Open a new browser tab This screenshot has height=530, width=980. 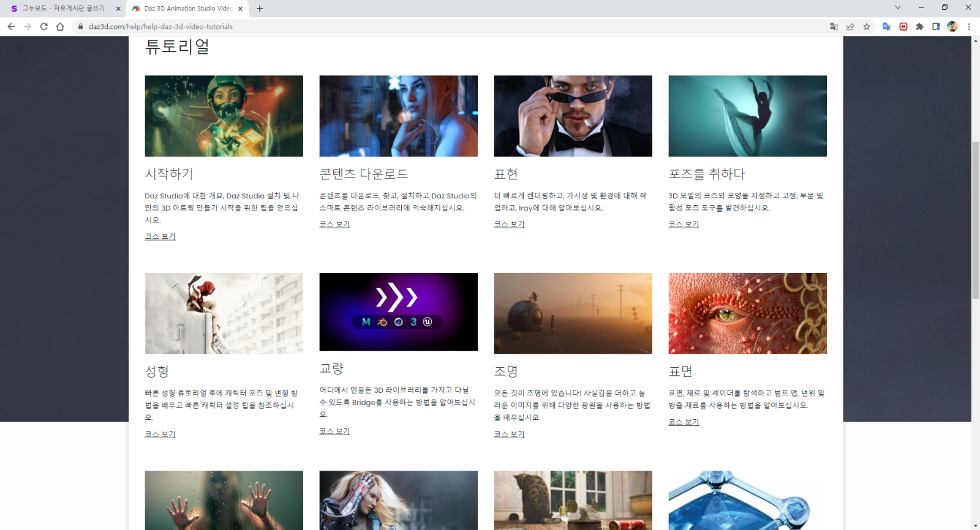click(x=260, y=9)
